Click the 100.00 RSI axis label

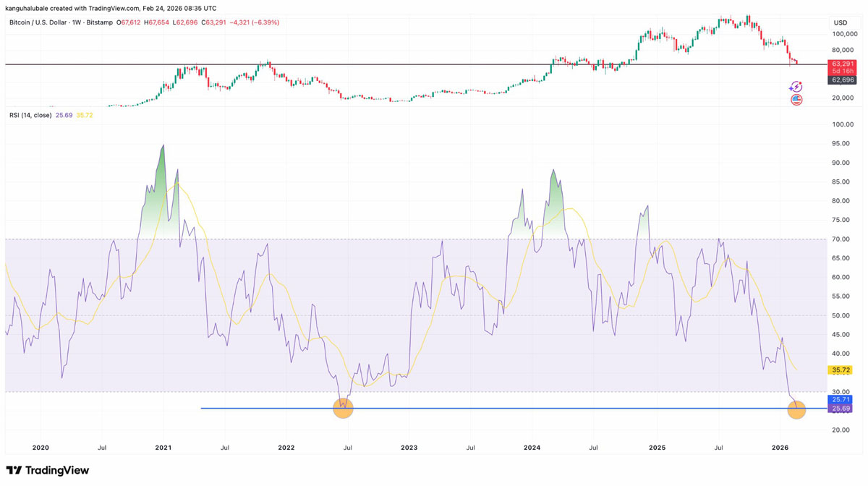click(x=843, y=124)
